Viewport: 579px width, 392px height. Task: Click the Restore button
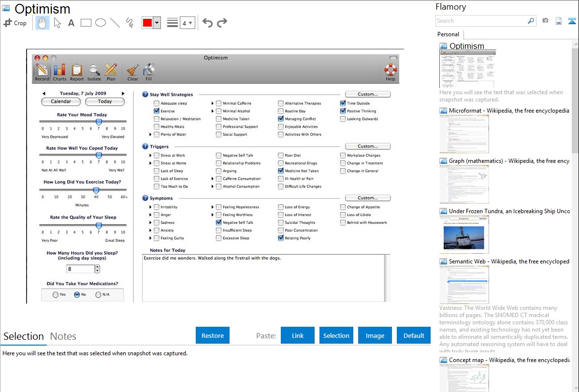pos(213,335)
